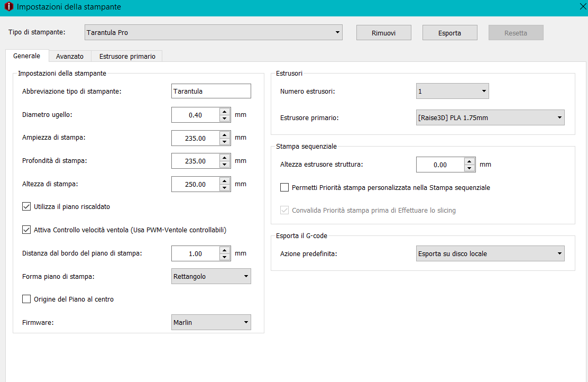Click the ideaMaker app icon in title bar

point(8,7)
